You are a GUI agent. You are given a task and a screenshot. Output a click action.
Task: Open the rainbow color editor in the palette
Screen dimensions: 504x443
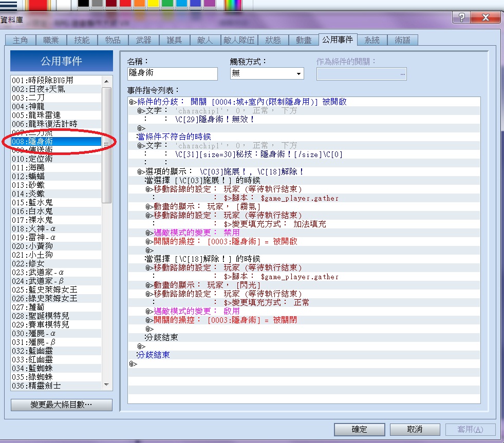tap(234, 4)
